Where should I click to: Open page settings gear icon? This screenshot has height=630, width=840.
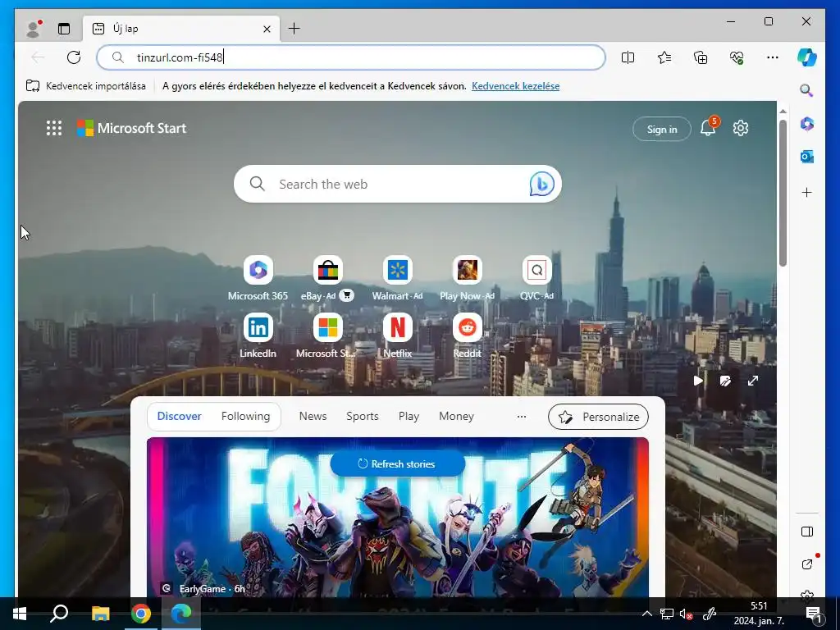coord(741,128)
